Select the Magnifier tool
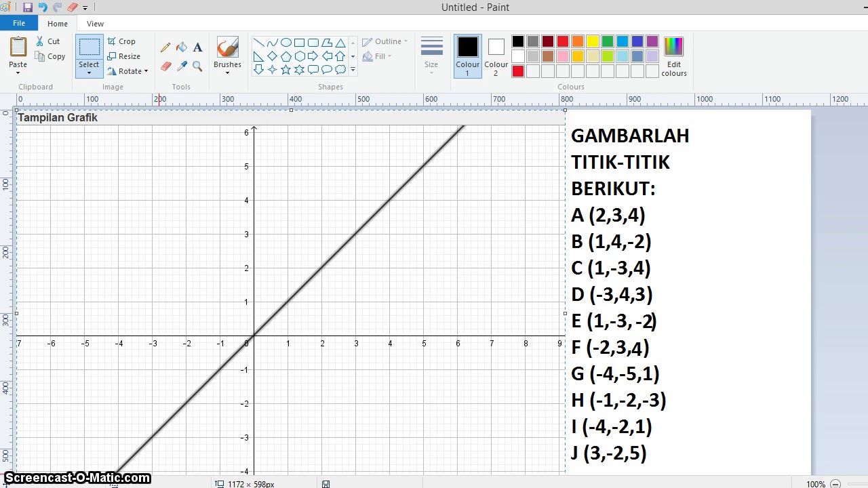 point(197,66)
